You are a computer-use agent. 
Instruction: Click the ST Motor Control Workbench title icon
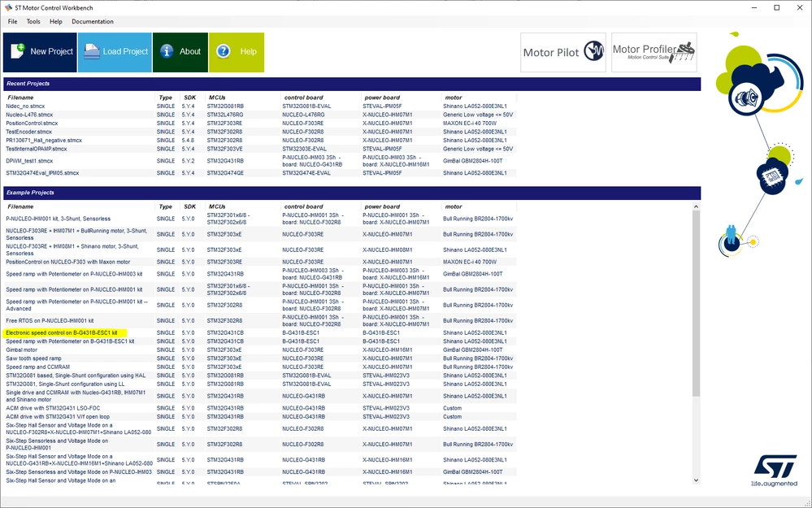pos(8,8)
